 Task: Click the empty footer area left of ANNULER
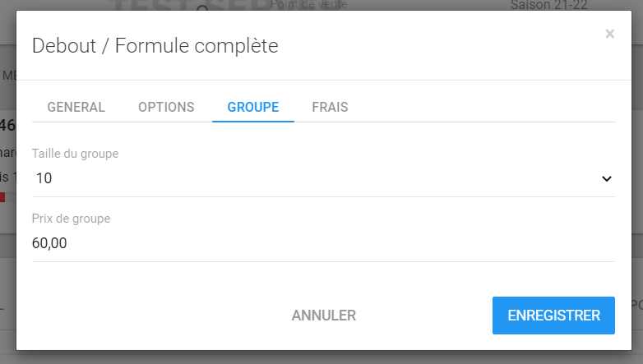coord(148,316)
